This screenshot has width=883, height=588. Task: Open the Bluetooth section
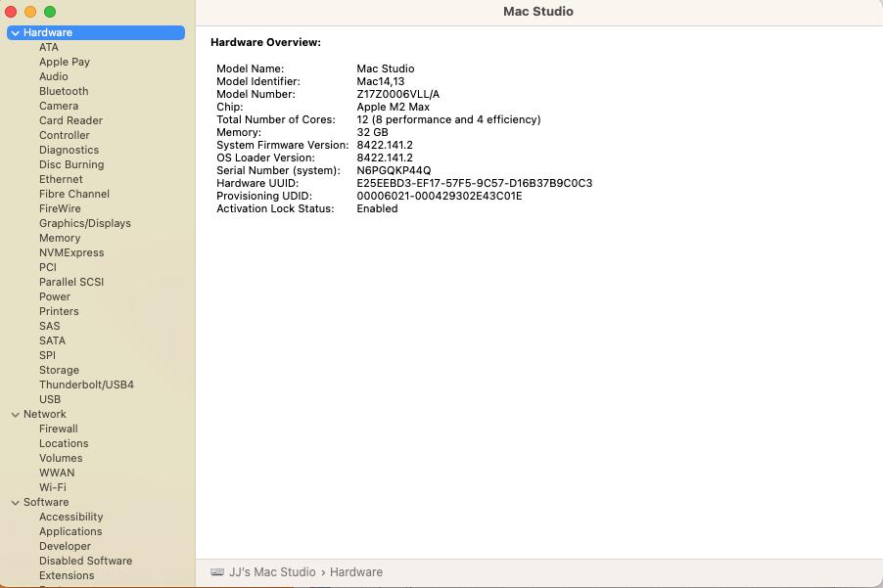point(64,91)
